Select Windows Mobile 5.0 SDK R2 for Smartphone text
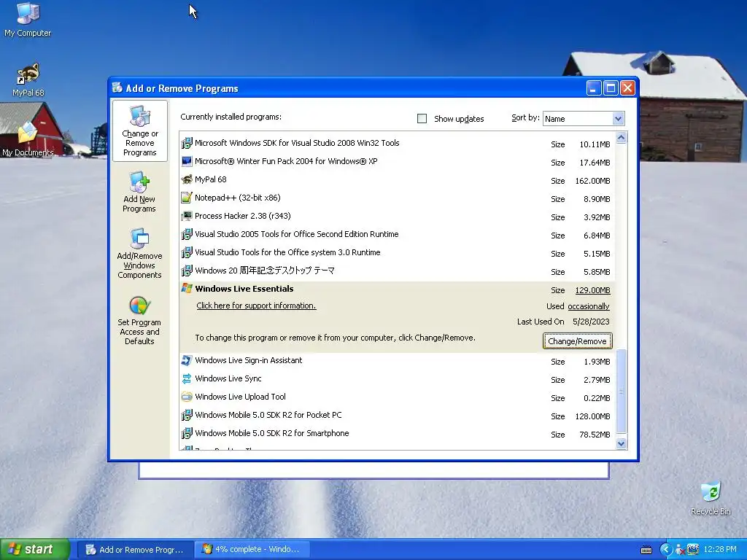The width and height of the screenshot is (747, 560). coord(272,433)
